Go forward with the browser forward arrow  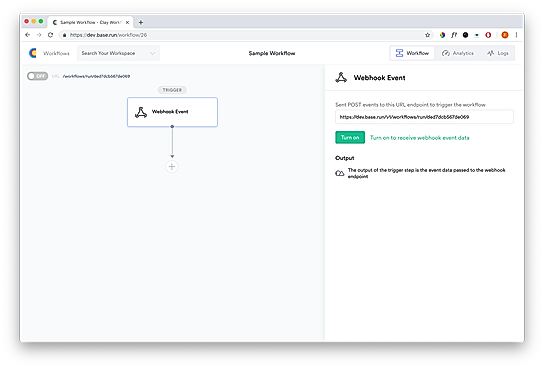pyautogui.click(x=39, y=35)
